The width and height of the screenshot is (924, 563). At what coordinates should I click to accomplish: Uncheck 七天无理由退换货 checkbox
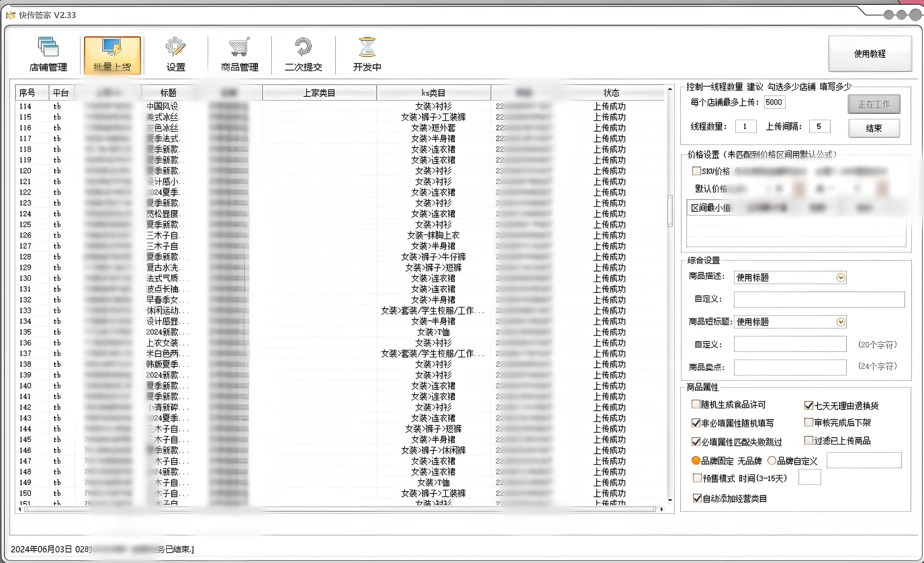(809, 405)
